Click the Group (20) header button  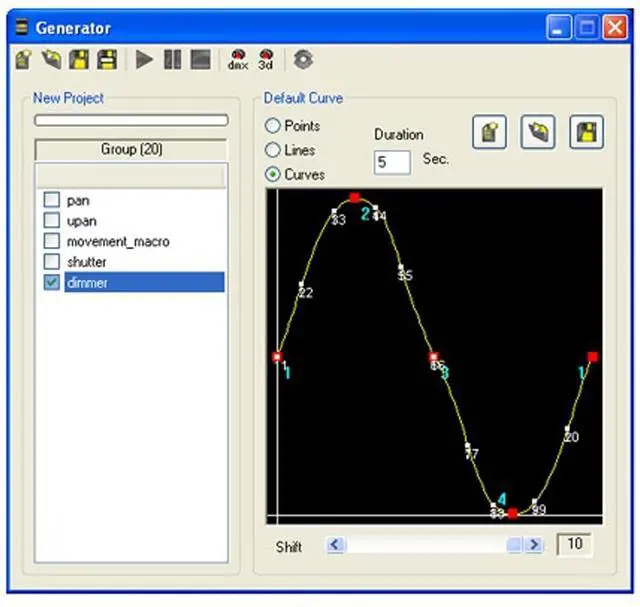(131, 149)
